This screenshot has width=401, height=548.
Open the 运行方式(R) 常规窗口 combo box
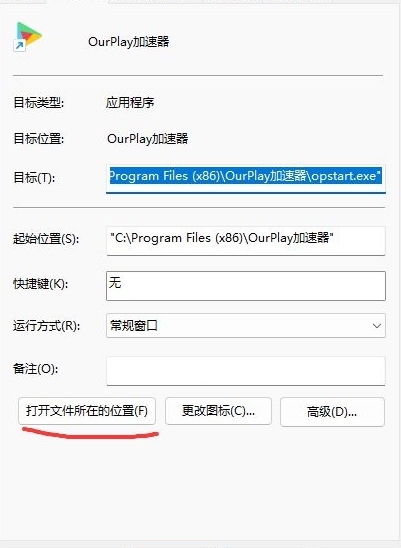point(246,325)
